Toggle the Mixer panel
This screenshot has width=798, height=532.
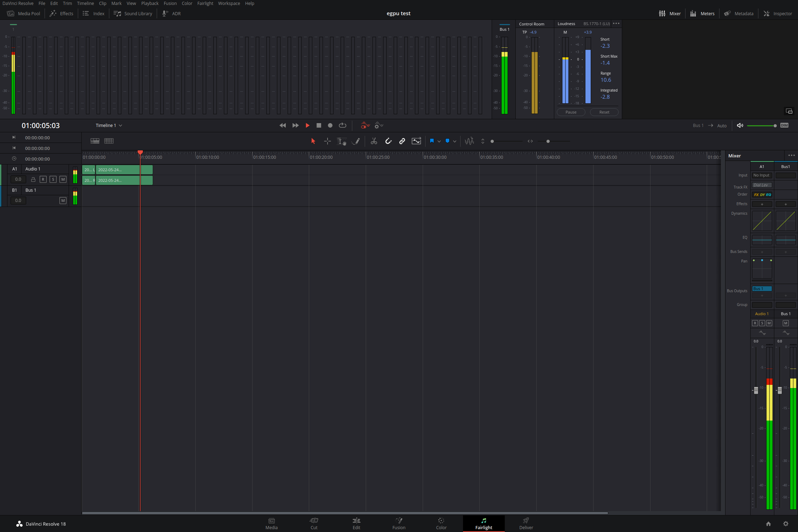(670, 13)
